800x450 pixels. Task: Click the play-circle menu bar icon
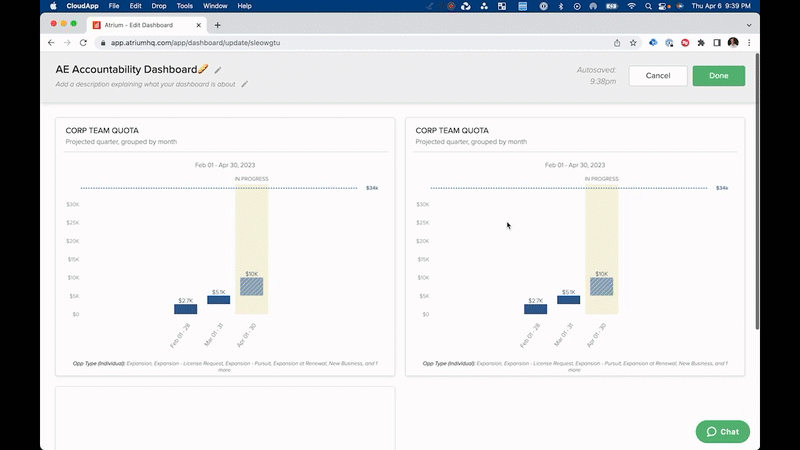pos(577,6)
